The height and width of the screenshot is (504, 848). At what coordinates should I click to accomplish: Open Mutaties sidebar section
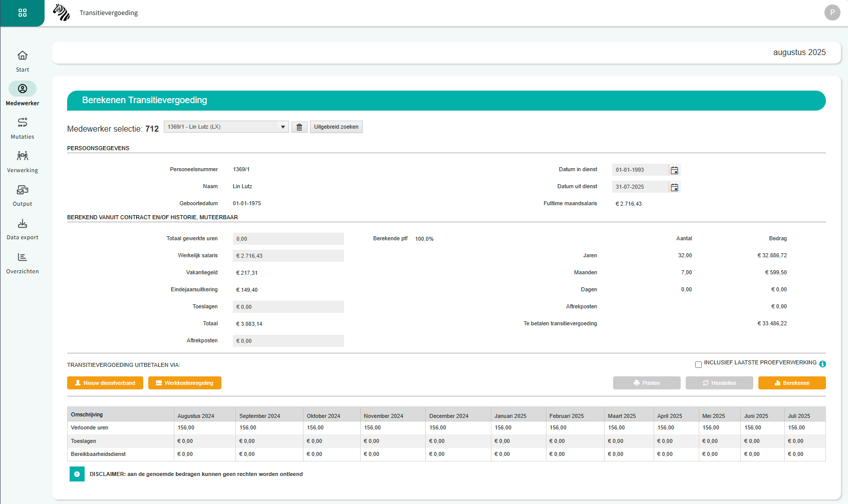23,128
